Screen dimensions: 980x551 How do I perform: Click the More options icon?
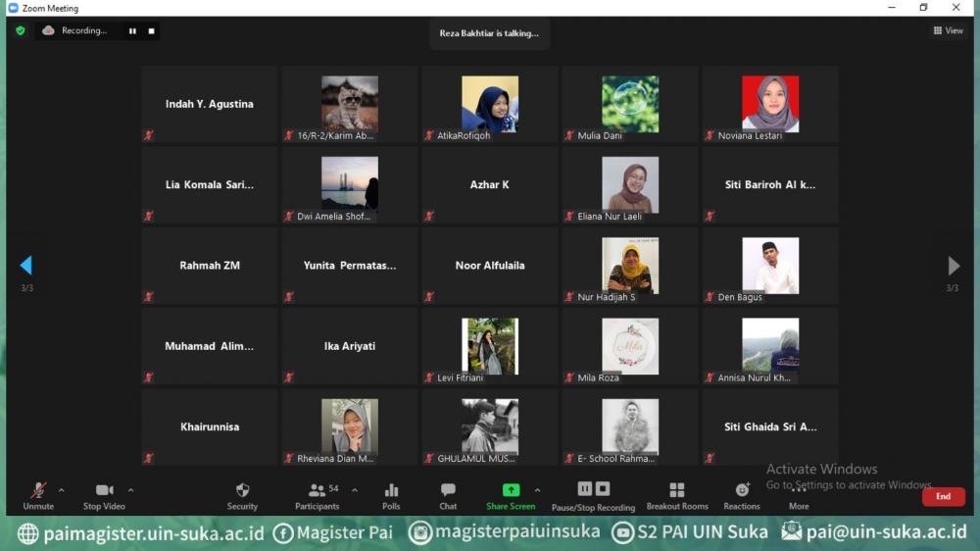799,491
